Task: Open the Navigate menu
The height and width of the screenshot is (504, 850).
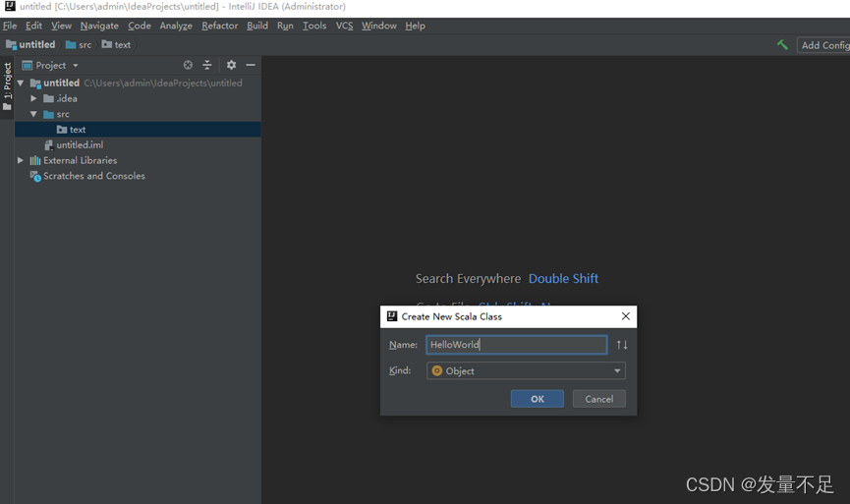Action: (99, 26)
